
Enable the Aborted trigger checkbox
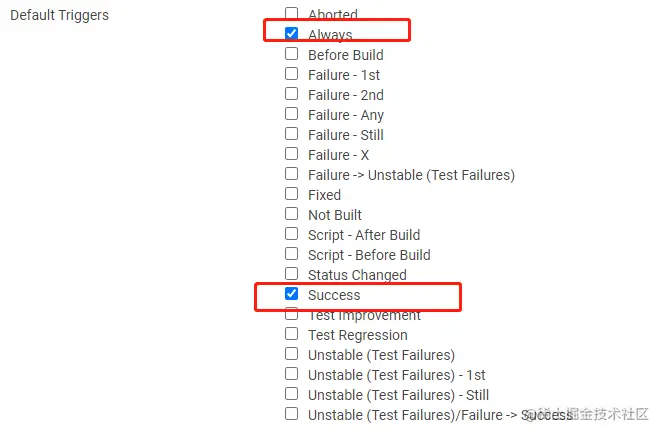(x=291, y=14)
